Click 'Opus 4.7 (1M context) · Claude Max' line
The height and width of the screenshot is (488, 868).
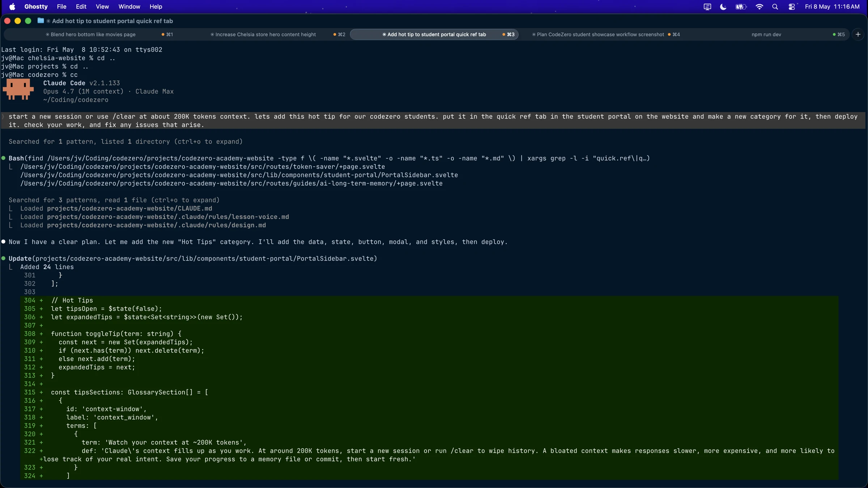109,91
